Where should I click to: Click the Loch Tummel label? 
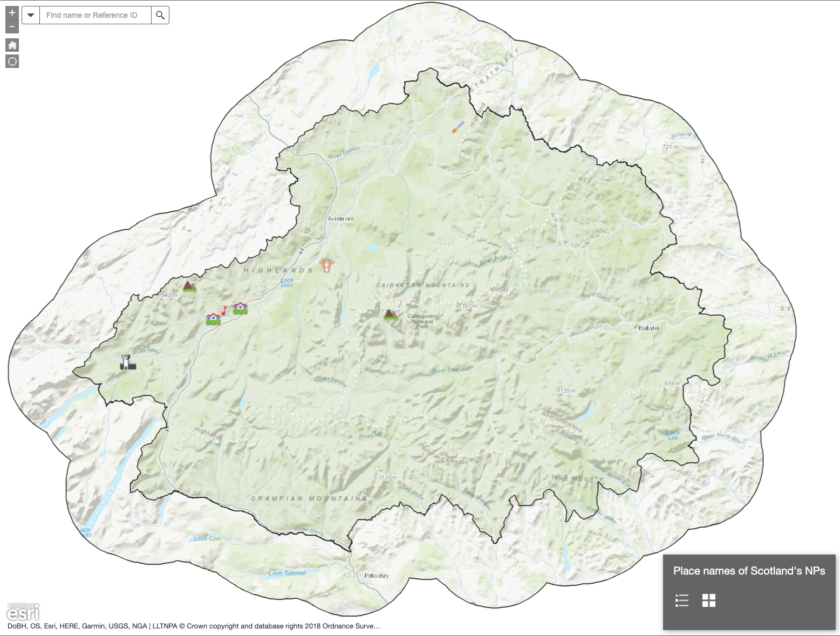287,573
